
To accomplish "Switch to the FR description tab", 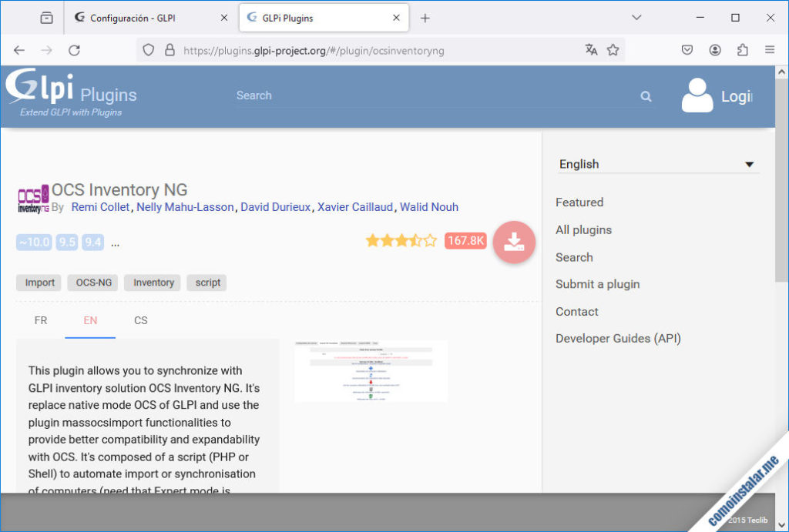I will pyautogui.click(x=41, y=320).
